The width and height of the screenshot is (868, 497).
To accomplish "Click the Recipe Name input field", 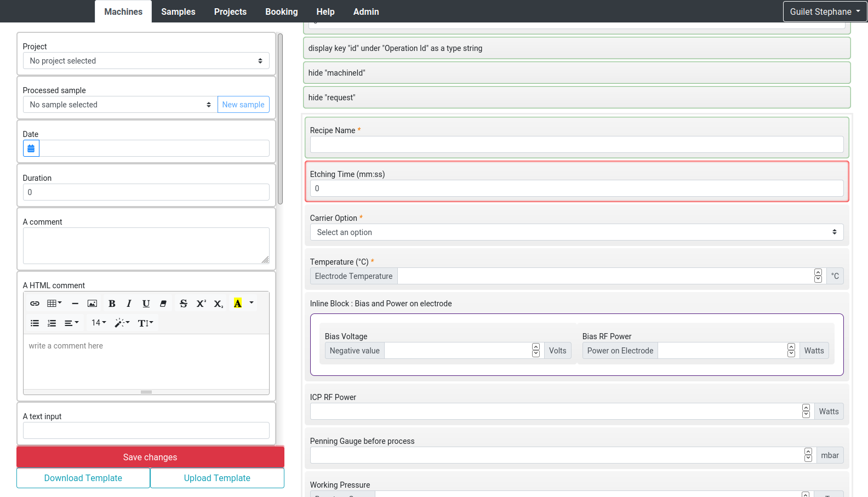I will [576, 145].
